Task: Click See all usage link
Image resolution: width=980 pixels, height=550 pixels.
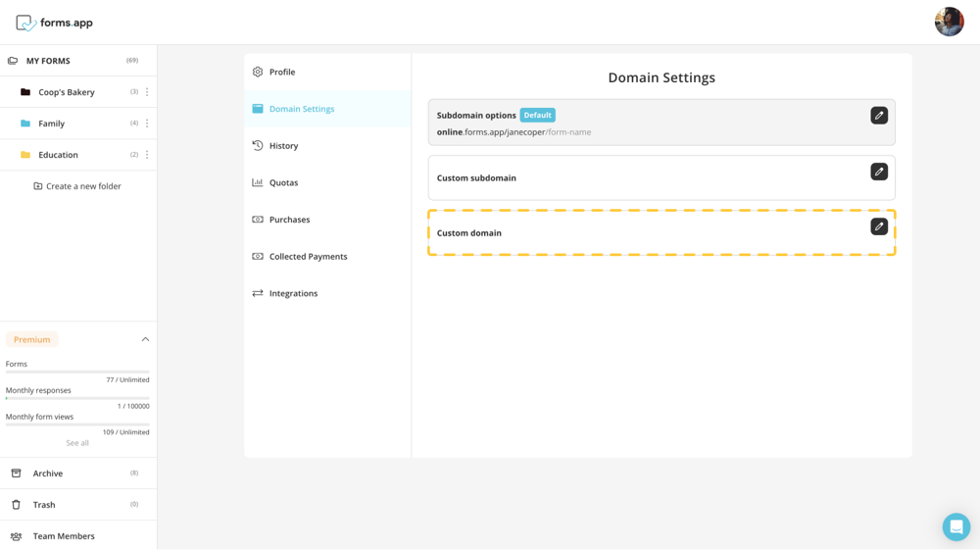Action: point(77,443)
